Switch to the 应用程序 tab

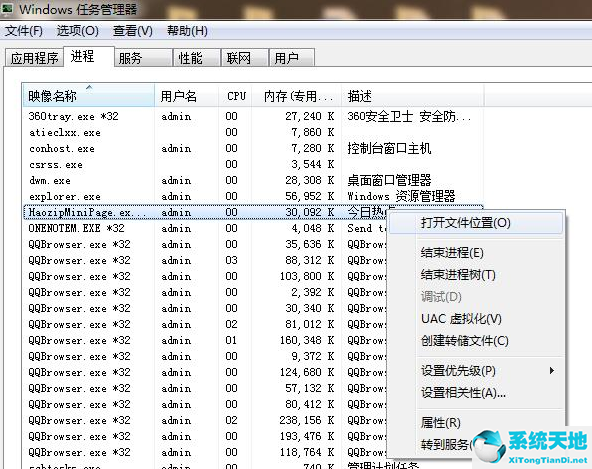(34, 58)
